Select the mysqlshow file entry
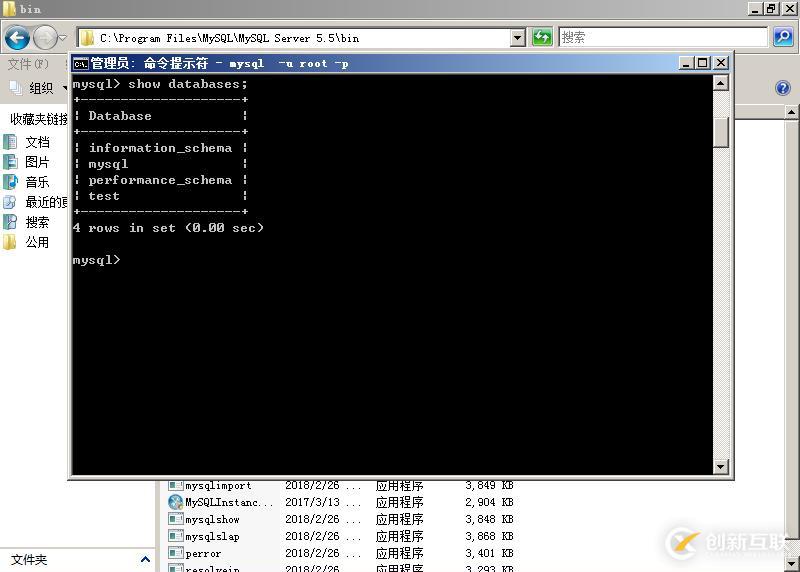 coord(211,520)
